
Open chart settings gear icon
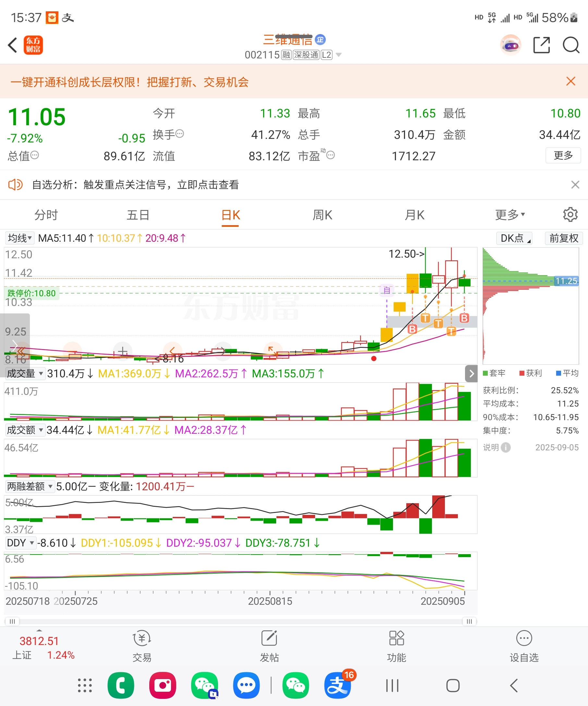[570, 214]
